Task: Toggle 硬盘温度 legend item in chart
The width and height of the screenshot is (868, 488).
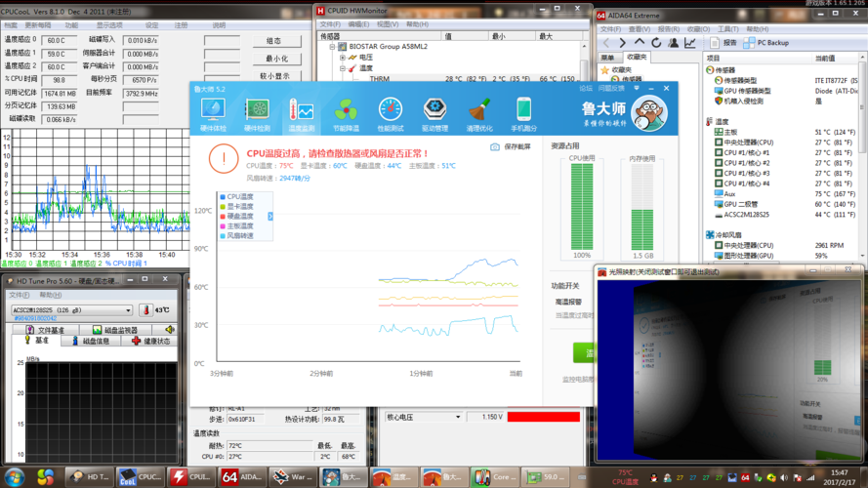Action: [236, 217]
